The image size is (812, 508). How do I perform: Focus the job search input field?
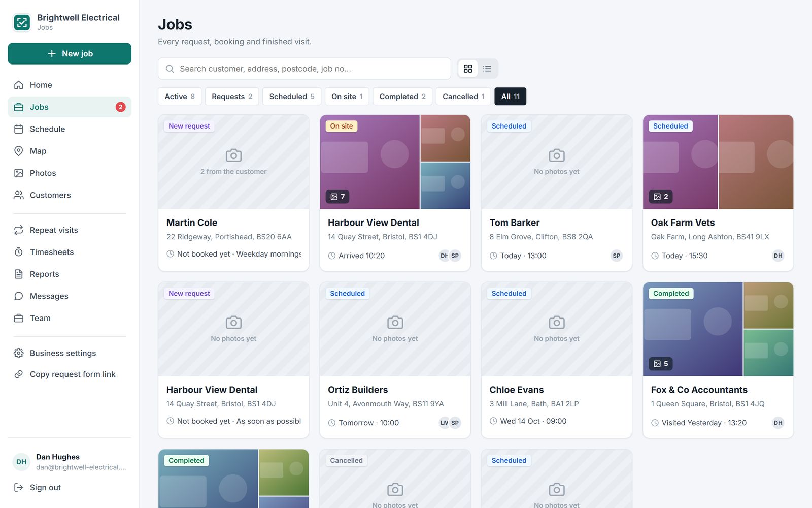pos(304,69)
